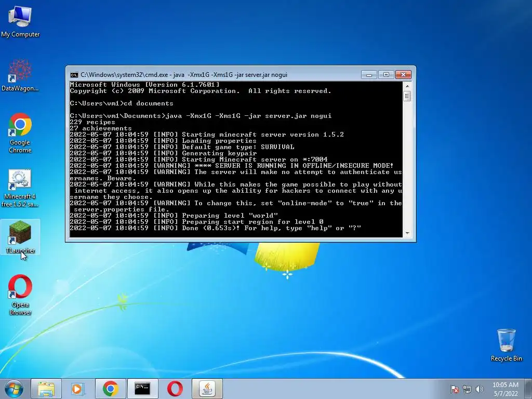Click the '27 achievements' output line

pyautogui.click(x=100, y=128)
